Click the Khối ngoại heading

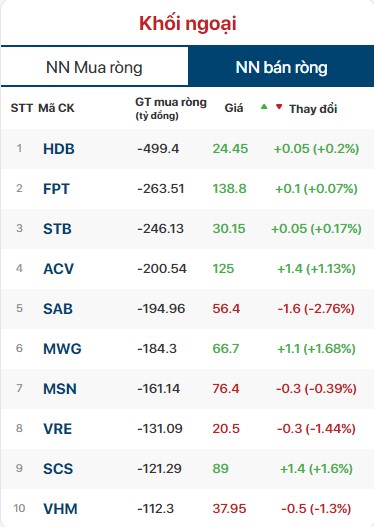tap(188, 24)
